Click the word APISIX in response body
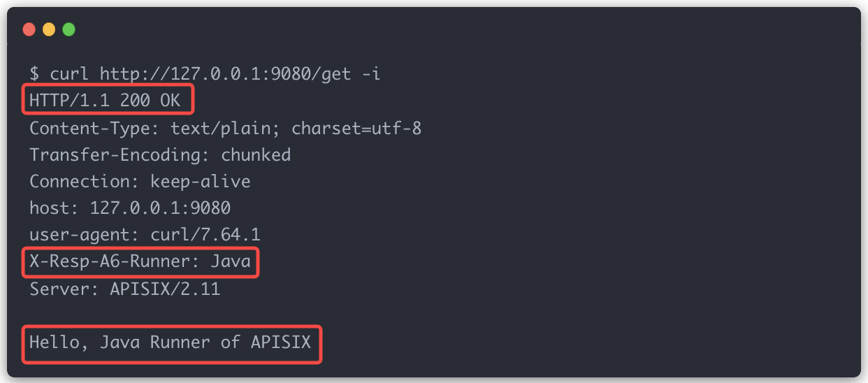The image size is (868, 383). [x=281, y=342]
